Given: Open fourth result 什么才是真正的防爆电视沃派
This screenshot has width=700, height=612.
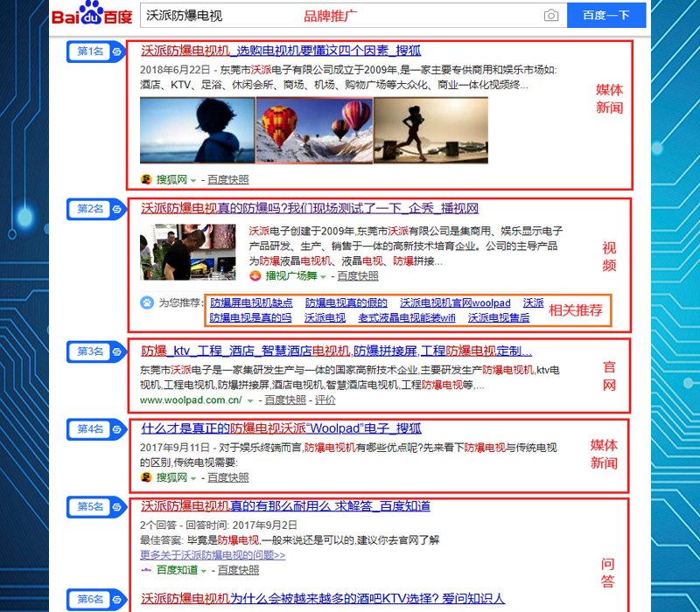Looking at the screenshot, I should [281, 428].
